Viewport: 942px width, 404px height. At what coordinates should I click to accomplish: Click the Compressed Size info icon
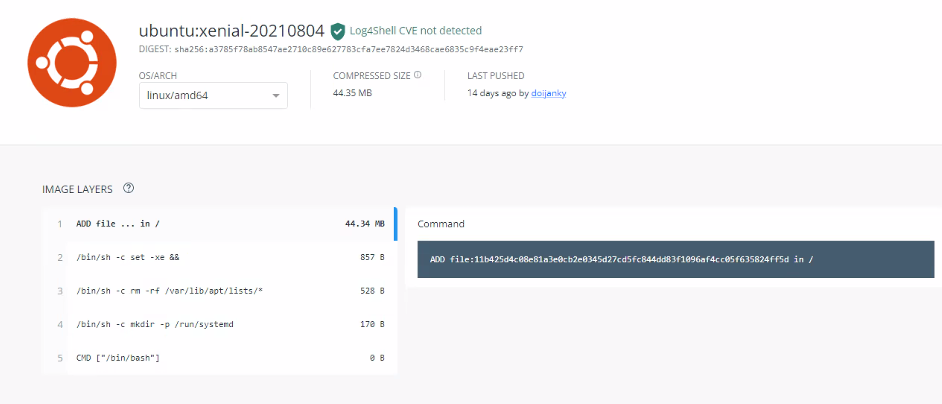418,76
